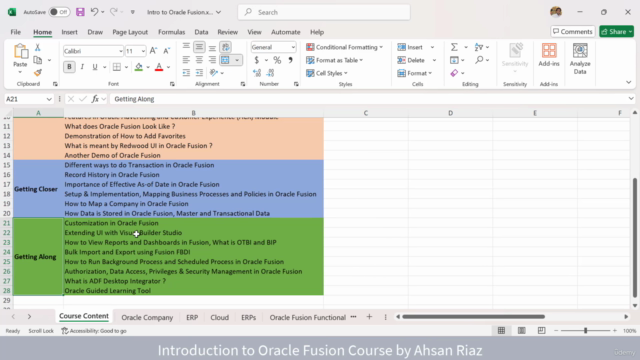Viewport: 640px width, 360px height.
Task: Decrease the indent
Action: [x=186, y=73]
